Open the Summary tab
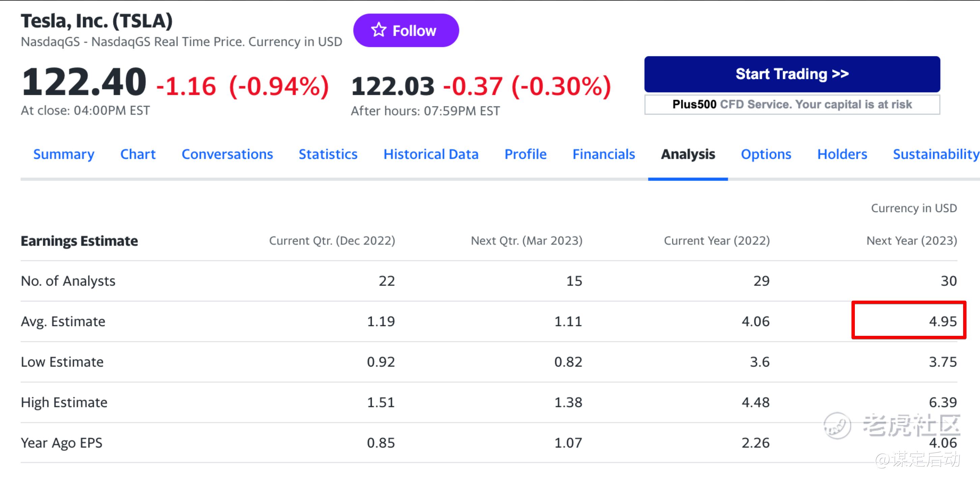The image size is (980, 482). point(63,154)
